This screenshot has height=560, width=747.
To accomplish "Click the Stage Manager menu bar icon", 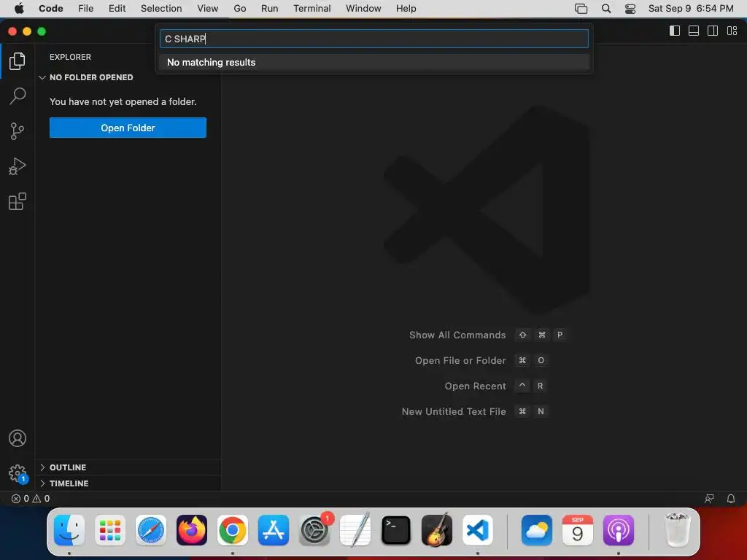I will pos(581,9).
